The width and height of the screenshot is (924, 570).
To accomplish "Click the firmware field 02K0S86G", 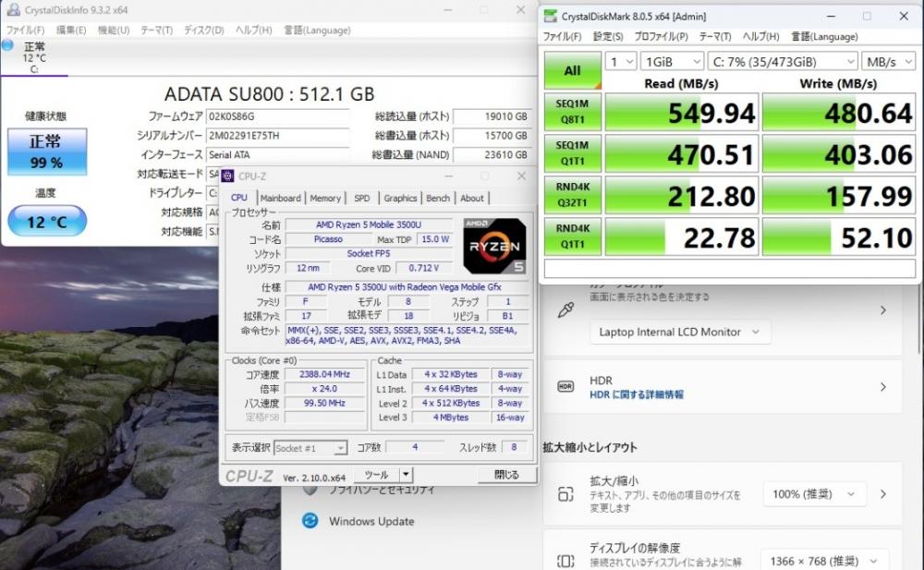I will click(277, 116).
